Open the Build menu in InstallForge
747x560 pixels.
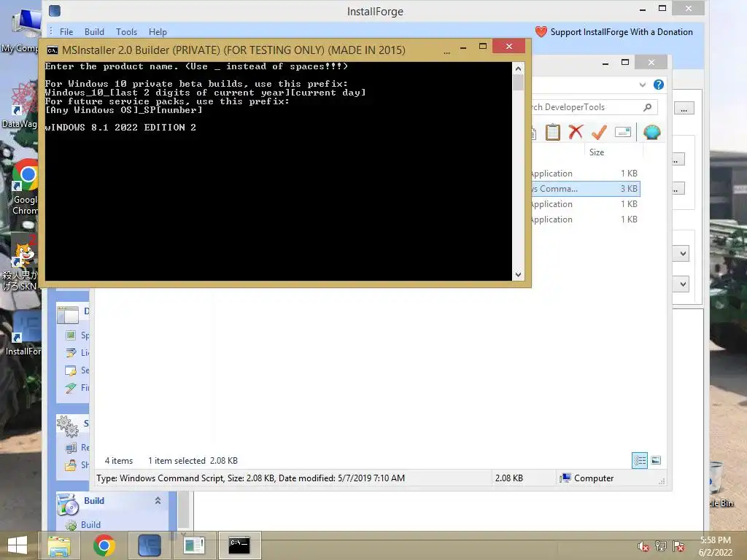click(94, 32)
